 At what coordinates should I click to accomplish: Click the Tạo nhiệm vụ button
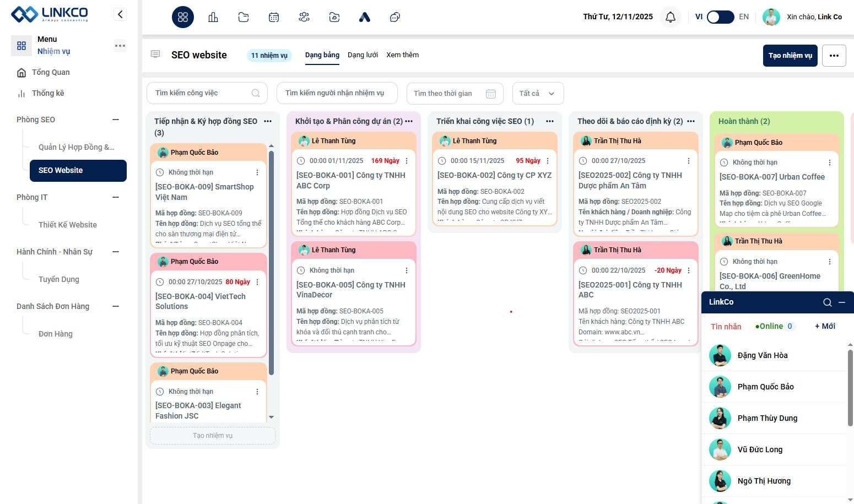(x=790, y=56)
